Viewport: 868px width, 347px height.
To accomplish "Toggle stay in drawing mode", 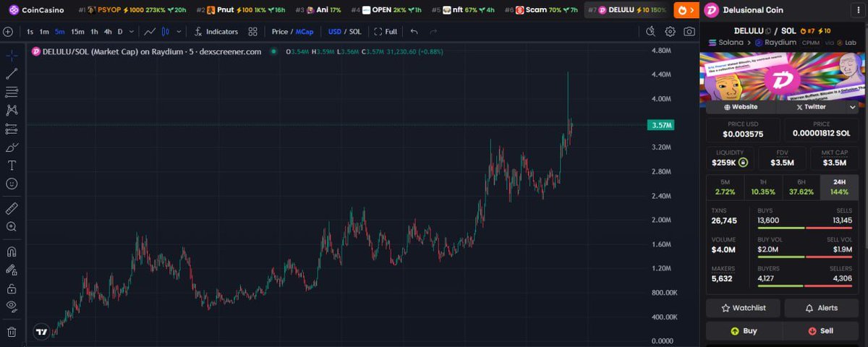I will (x=12, y=270).
